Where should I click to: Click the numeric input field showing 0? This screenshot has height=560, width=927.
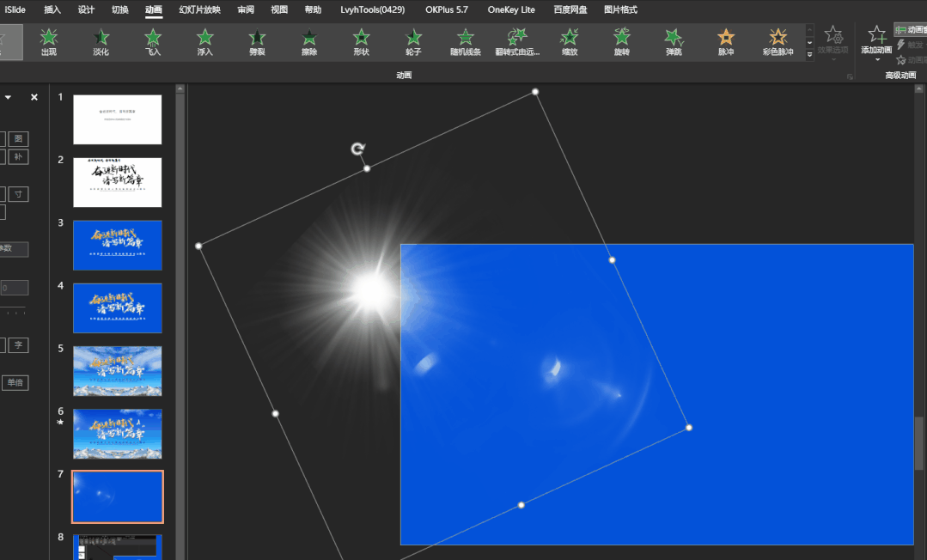coord(15,288)
